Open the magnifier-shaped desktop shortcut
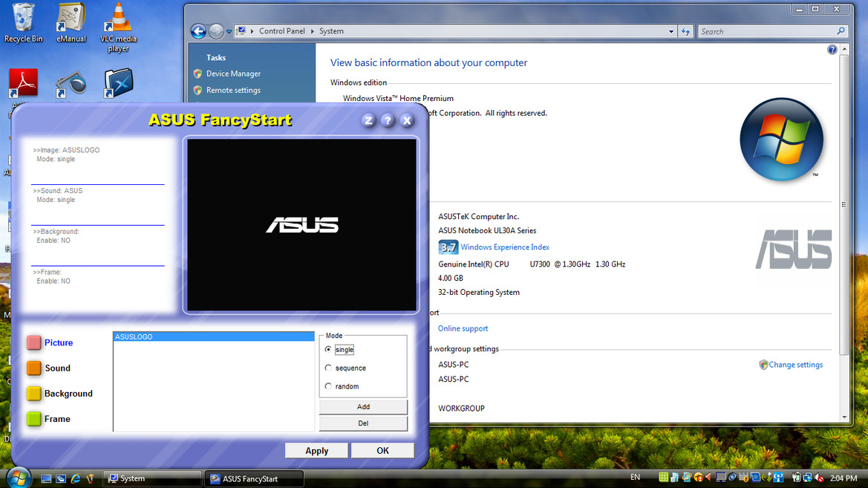This screenshot has width=868, height=488. point(71,83)
